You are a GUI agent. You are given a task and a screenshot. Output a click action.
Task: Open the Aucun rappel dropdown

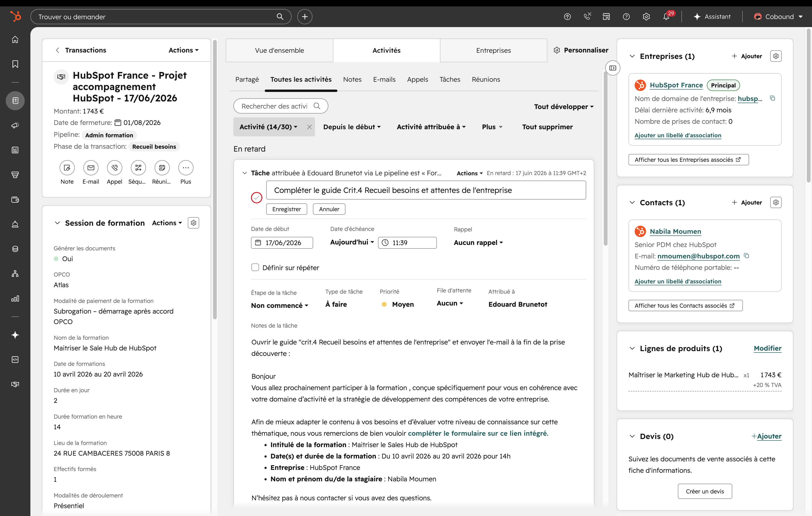click(478, 243)
